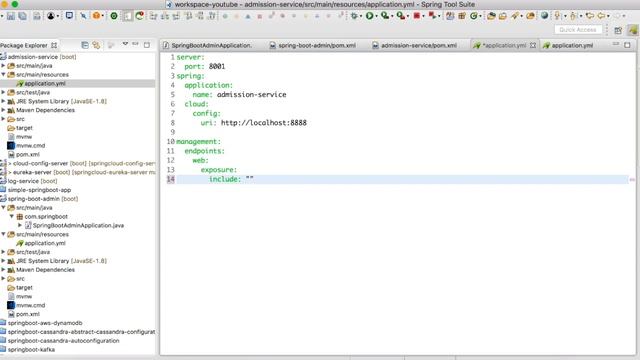Maximize the Package Explorer view
This screenshot has width=640, height=360.
tap(147, 45)
